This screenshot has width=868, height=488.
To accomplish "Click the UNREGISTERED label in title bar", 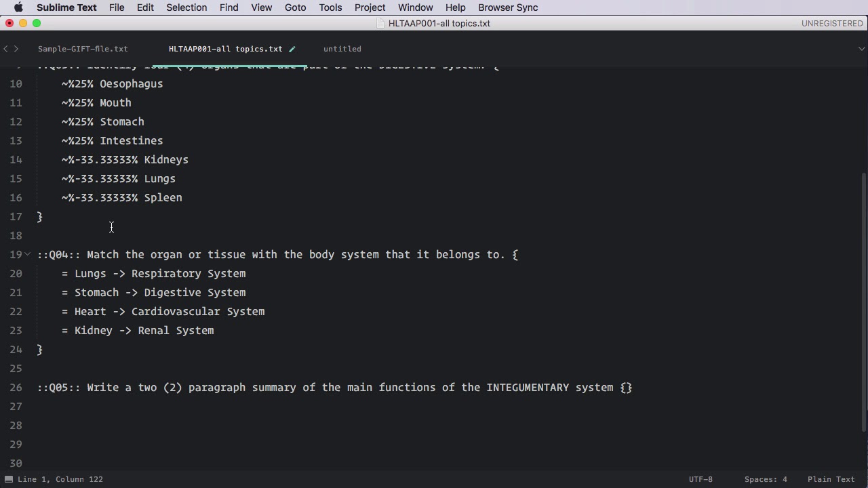I will click(x=832, y=23).
